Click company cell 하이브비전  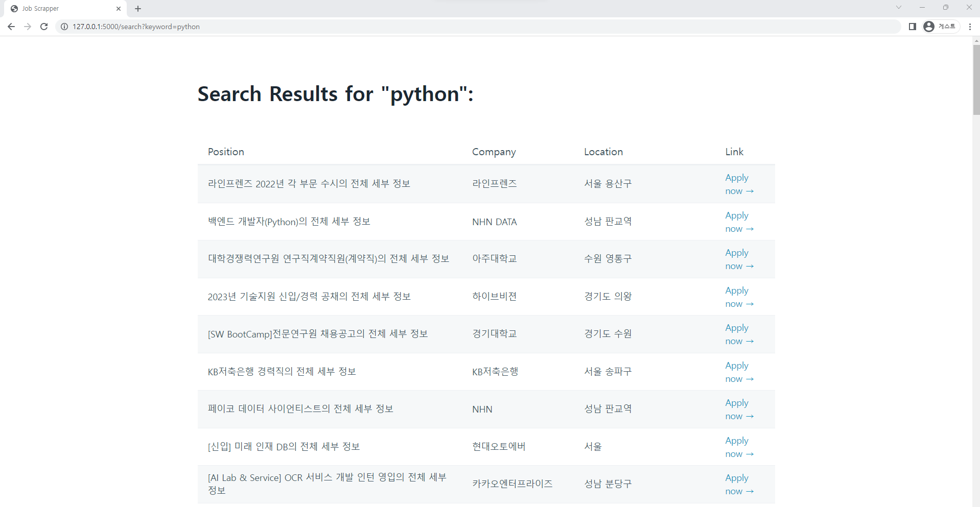[494, 297]
